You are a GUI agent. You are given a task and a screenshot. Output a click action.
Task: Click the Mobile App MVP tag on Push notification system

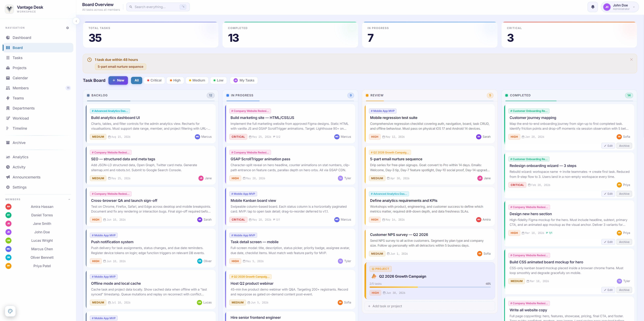click(104, 235)
